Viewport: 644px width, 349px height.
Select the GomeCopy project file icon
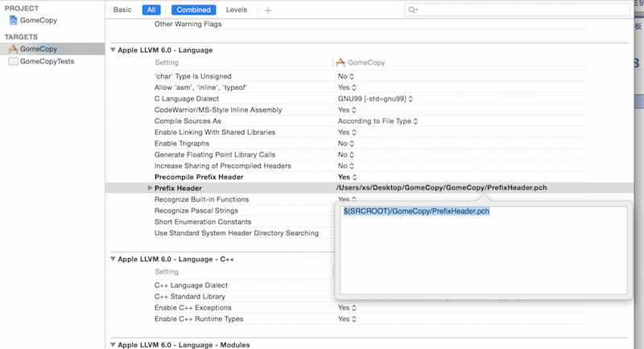[x=13, y=20]
